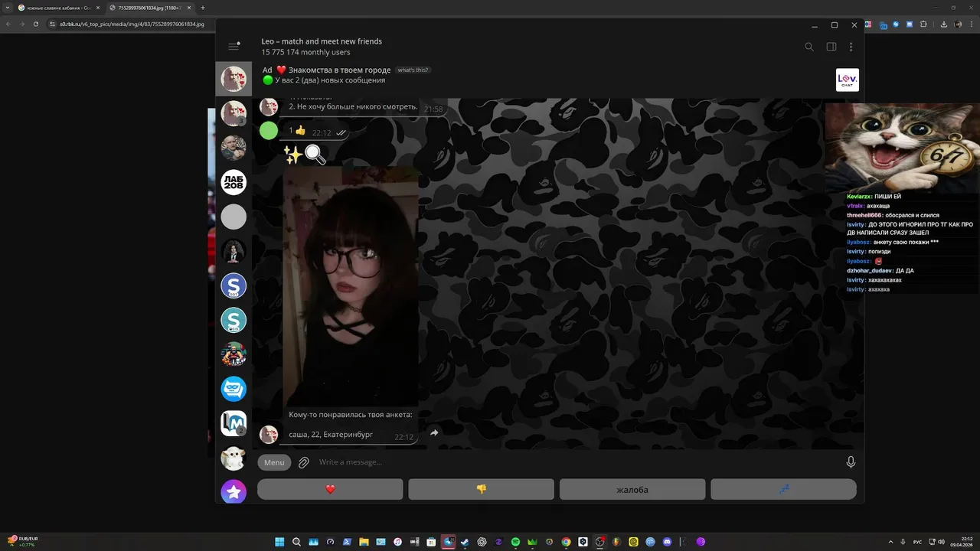This screenshot has height=551, width=980.
Task: Send the heart like reply button
Action: pyautogui.click(x=330, y=489)
